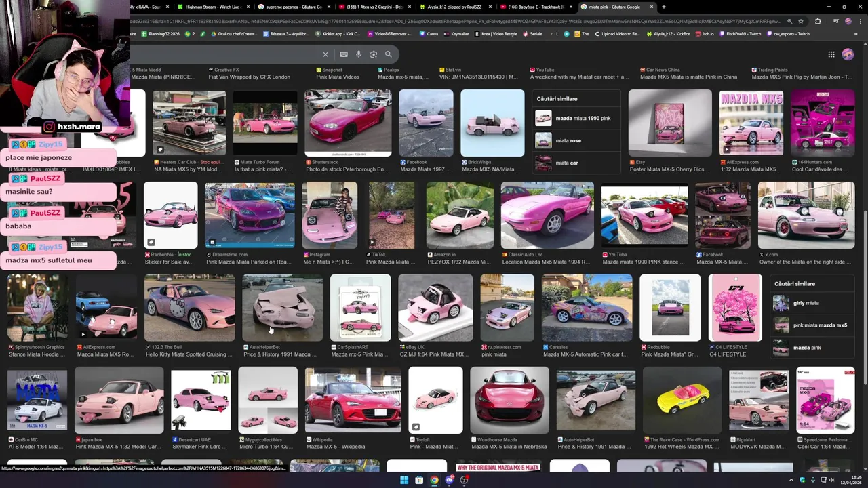Select related search mazda pink
Viewport: 868px width, 488px height.
coord(813,348)
